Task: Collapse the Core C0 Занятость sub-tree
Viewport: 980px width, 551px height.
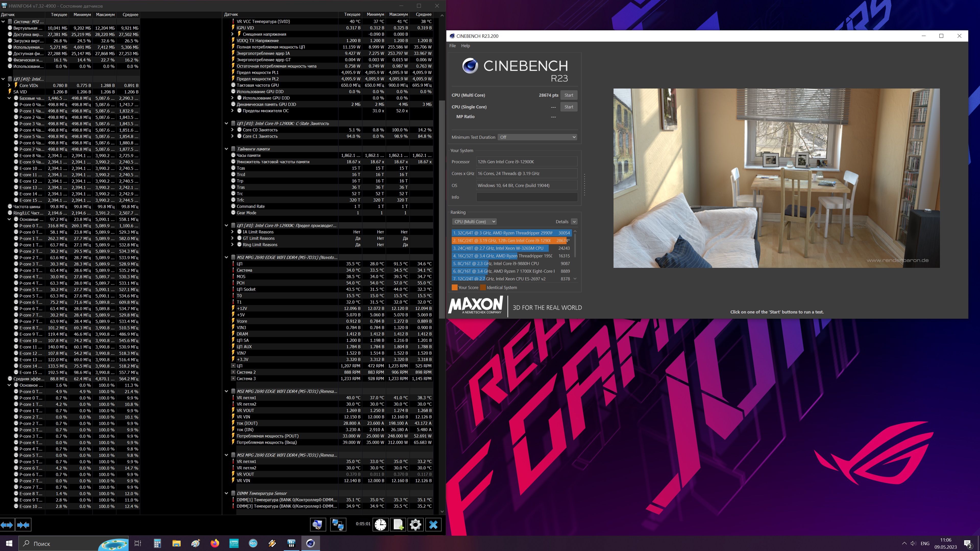Action: tap(232, 130)
